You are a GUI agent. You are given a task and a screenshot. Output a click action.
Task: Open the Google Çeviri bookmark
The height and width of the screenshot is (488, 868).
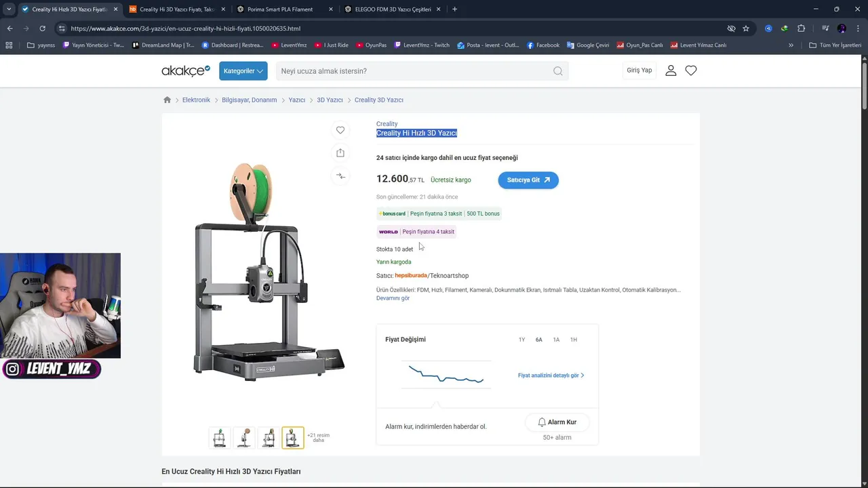pyautogui.click(x=588, y=45)
